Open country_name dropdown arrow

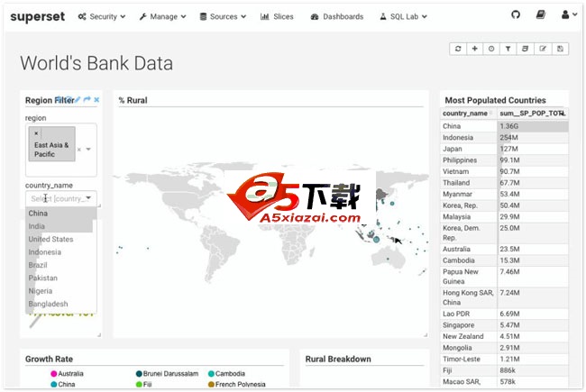[88, 197]
